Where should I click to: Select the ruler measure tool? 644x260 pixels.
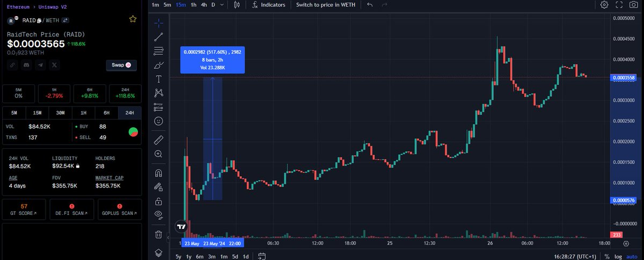[158, 140]
